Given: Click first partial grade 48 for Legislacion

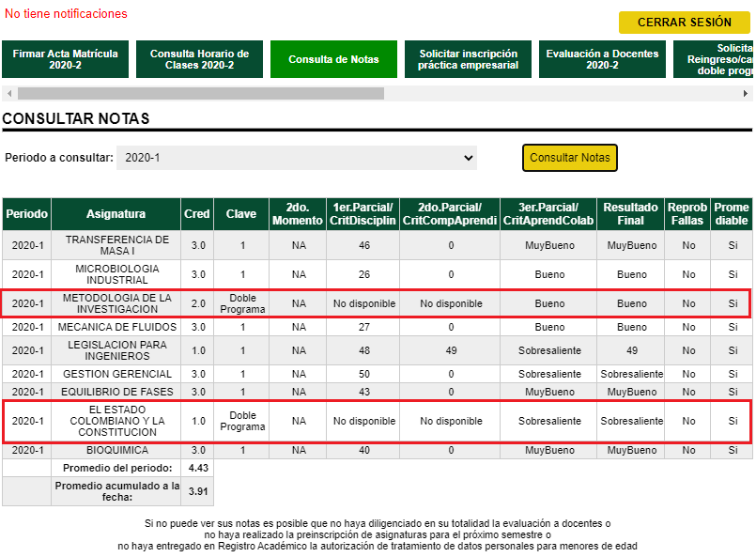Looking at the screenshot, I should 364,350.
